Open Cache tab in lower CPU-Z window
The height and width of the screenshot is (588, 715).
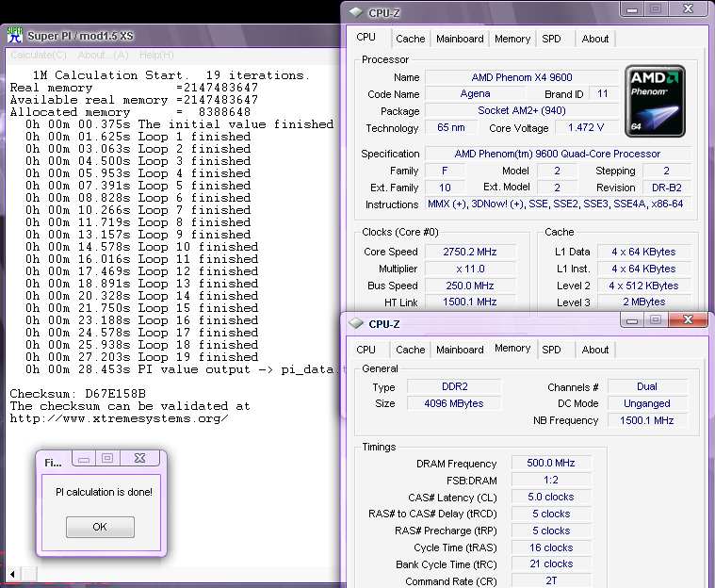pos(411,350)
